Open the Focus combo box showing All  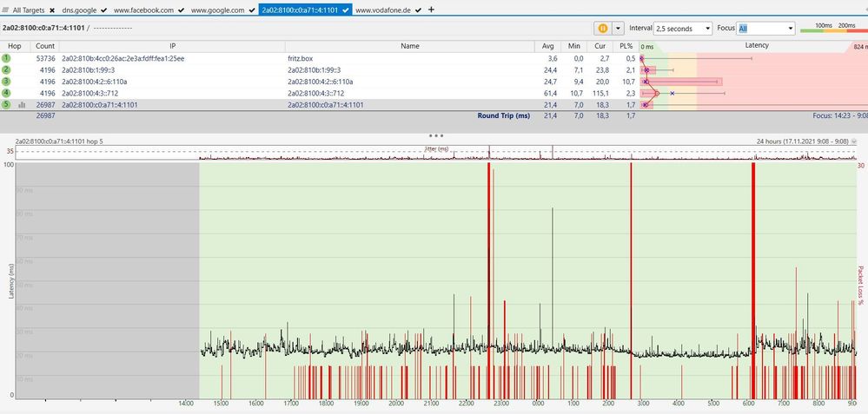766,28
